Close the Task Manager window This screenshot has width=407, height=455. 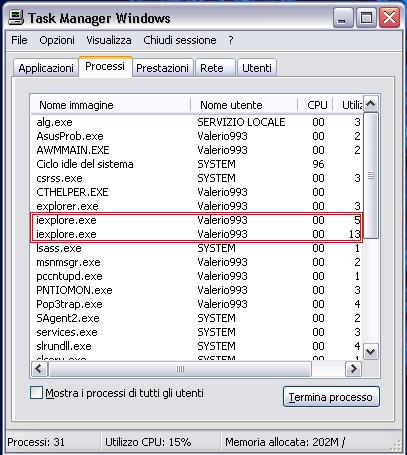(389, 18)
